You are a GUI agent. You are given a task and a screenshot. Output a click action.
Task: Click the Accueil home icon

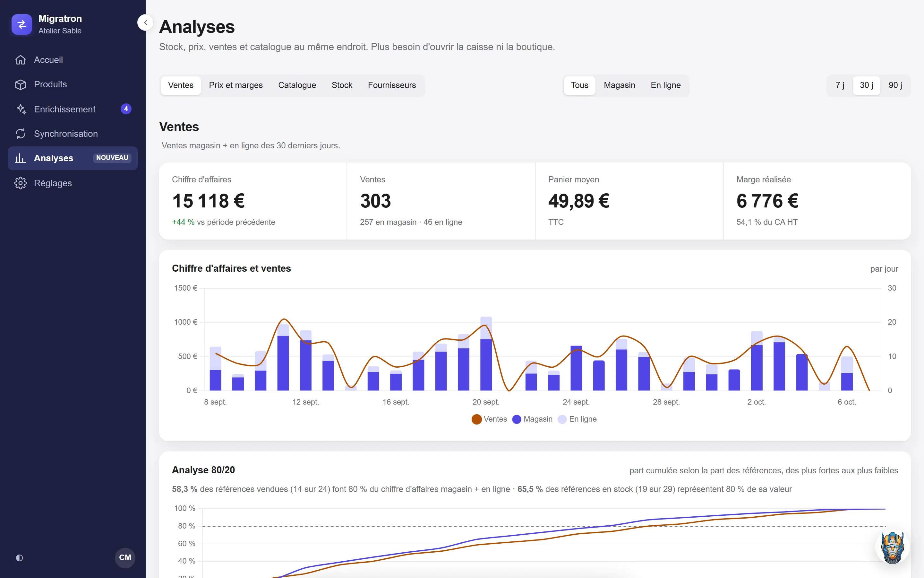click(21, 60)
